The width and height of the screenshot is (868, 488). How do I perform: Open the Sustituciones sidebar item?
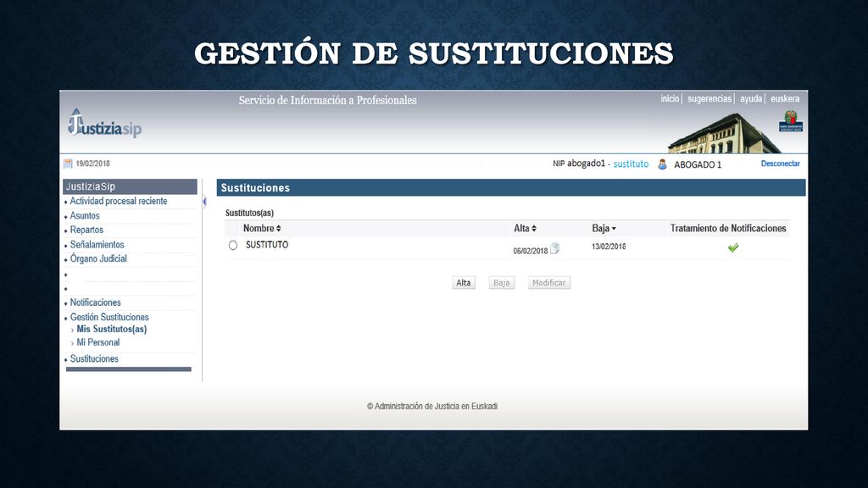pos(94,358)
